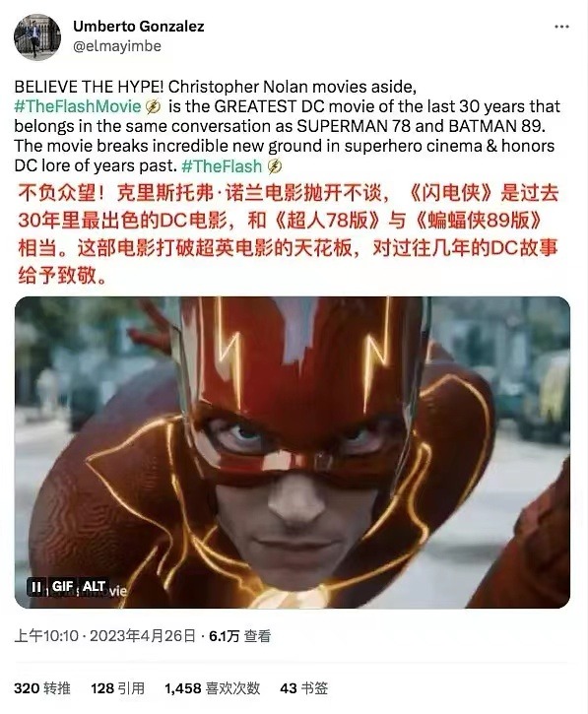Open the Flash GIF media preview
The image size is (588, 714).
tap(293, 453)
